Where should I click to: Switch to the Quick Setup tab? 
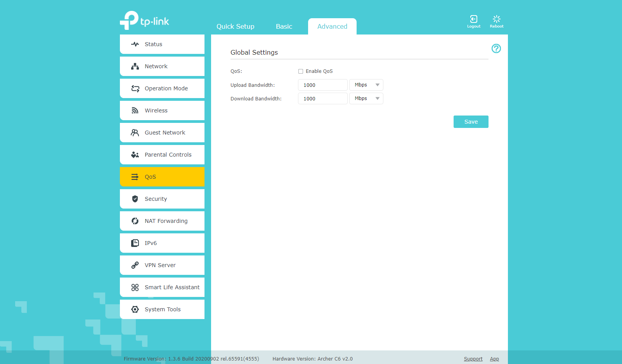coord(235,26)
